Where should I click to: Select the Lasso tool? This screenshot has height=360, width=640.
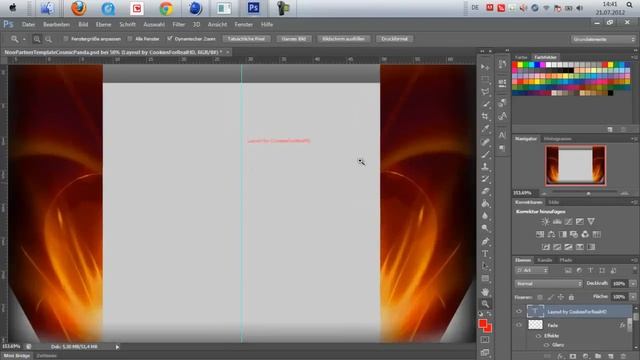[485, 92]
